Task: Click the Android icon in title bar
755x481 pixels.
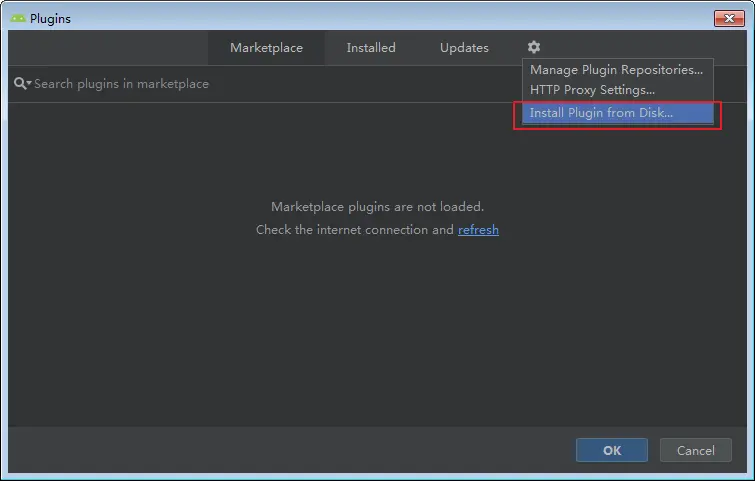Action: (x=18, y=18)
